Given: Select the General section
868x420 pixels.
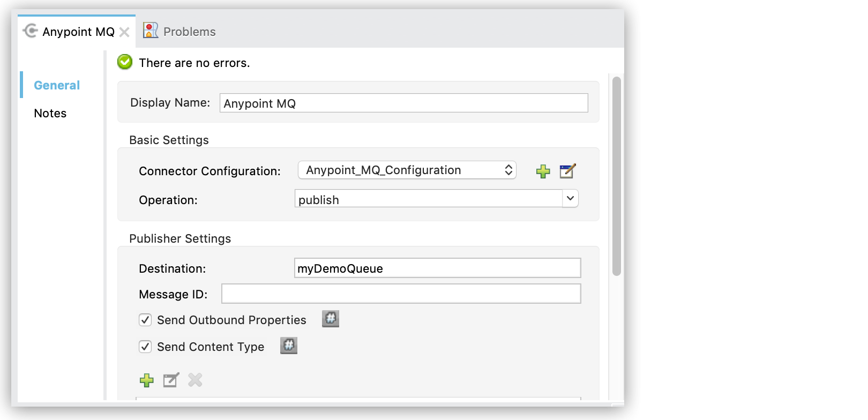Looking at the screenshot, I should [57, 86].
